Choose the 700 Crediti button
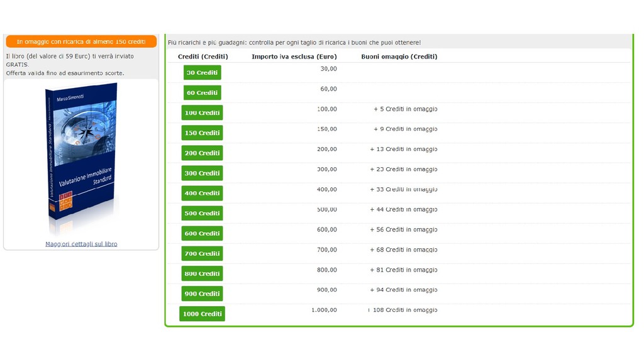The height and width of the screenshot is (362, 644). click(202, 253)
